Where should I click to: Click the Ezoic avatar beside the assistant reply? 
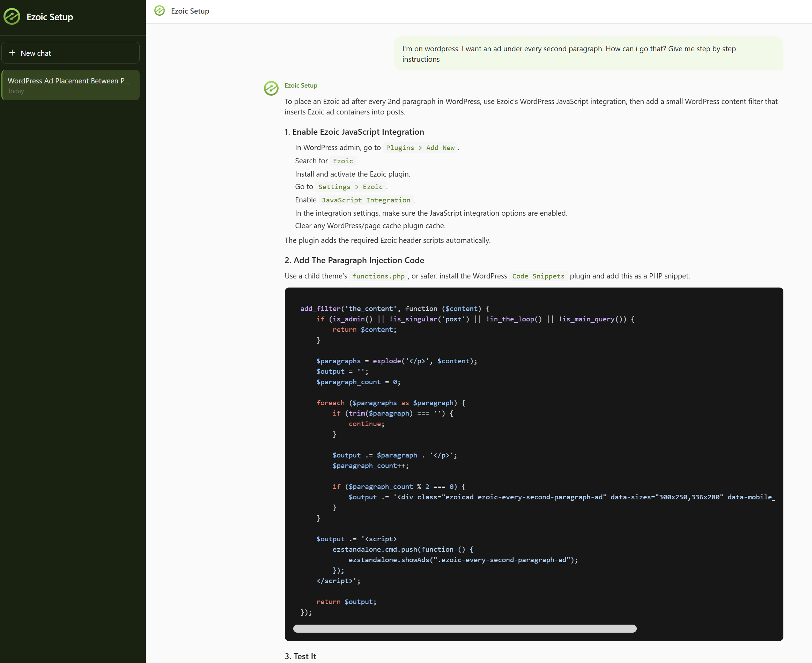tap(271, 88)
